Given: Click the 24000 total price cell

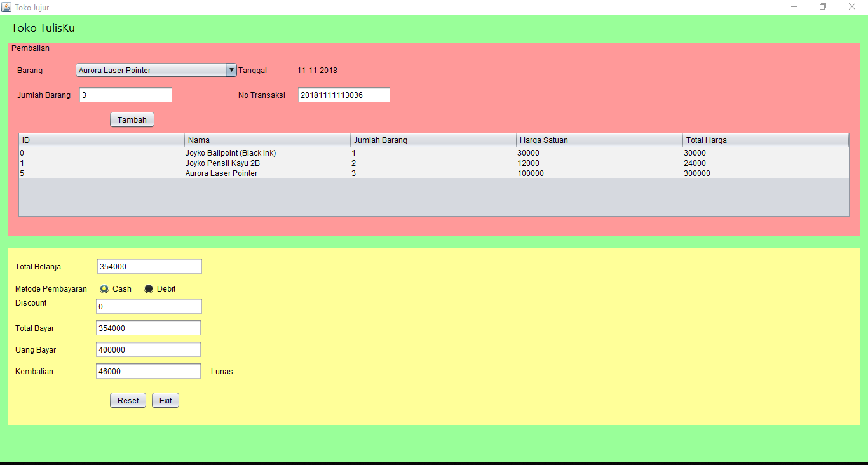Looking at the screenshot, I should [x=766, y=163].
